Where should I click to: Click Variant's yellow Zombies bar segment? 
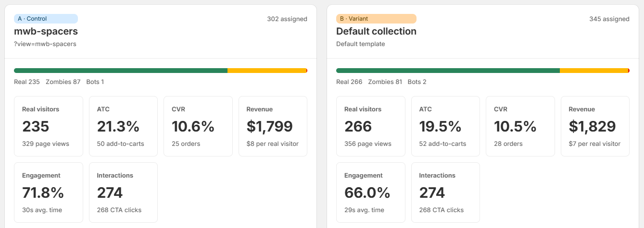[x=593, y=71]
